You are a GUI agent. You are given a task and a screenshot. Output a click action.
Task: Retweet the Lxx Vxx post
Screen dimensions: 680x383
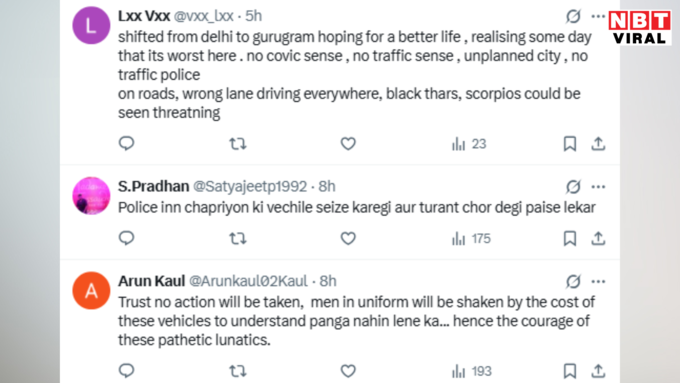tap(238, 144)
